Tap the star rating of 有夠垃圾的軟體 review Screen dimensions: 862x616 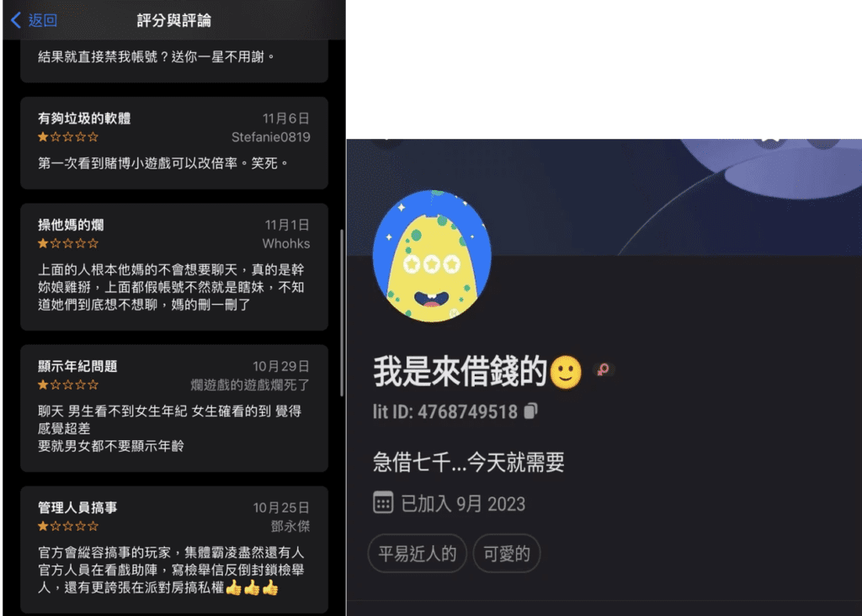click(x=67, y=137)
